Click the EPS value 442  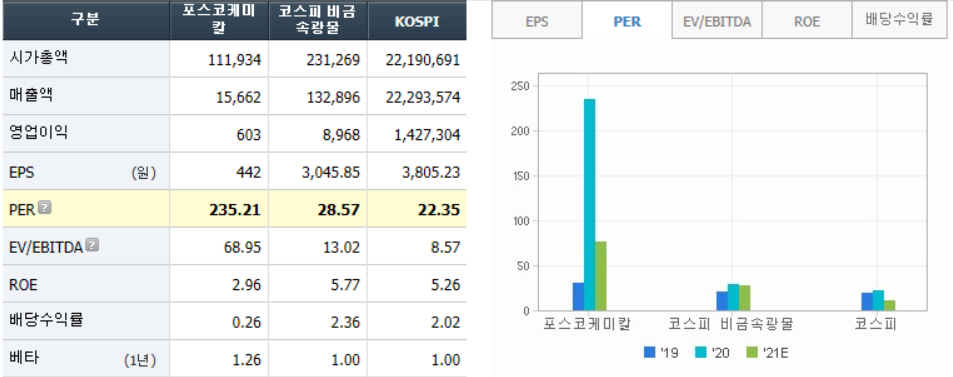pyautogui.click(x=249, y=173)
